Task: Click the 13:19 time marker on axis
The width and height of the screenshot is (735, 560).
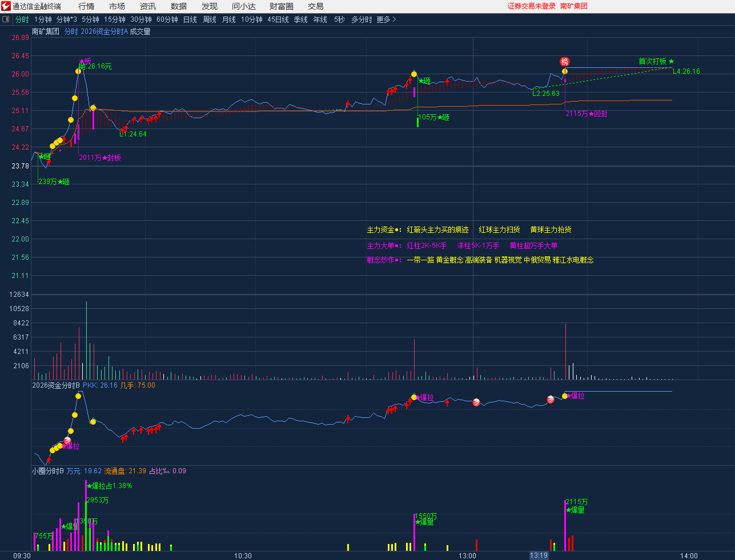Action: [x=539, y=555]
